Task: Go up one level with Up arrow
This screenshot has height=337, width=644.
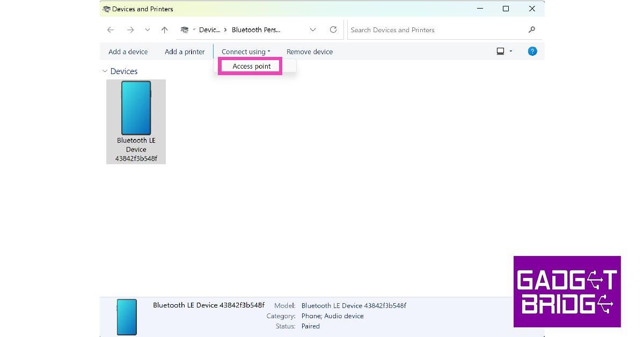Action: click(x=165, y=30)
